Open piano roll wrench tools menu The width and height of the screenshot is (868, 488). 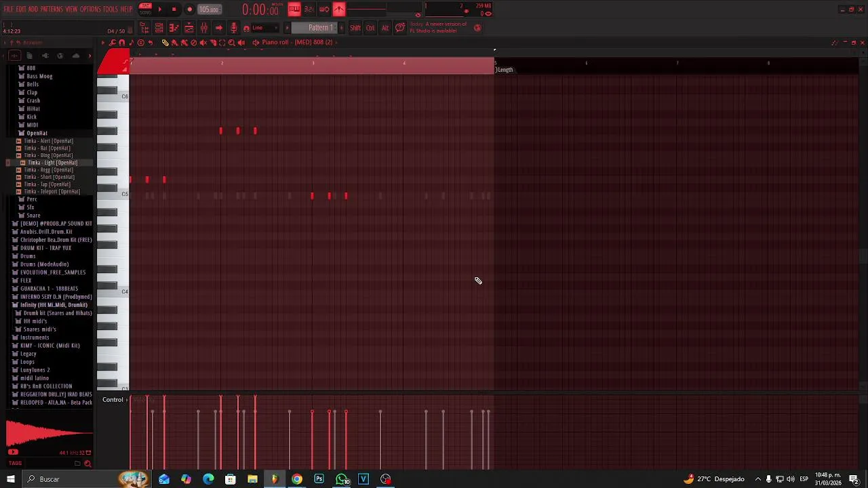click(112, 43)
